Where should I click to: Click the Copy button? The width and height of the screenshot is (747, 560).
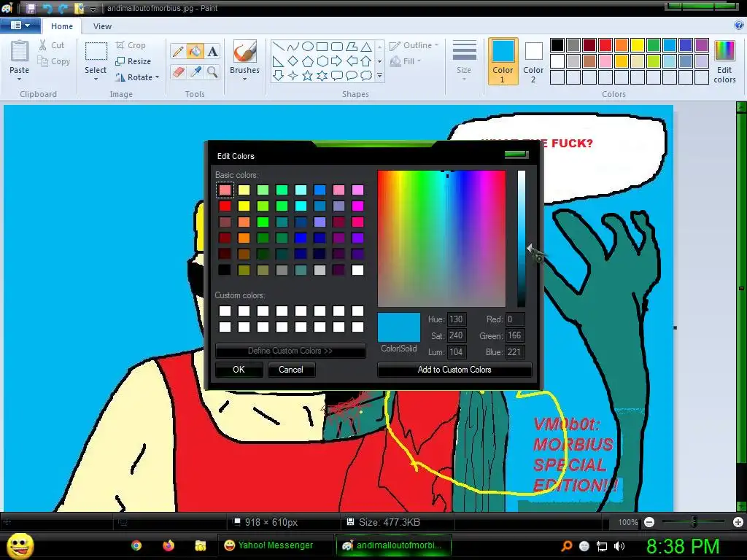53,61
